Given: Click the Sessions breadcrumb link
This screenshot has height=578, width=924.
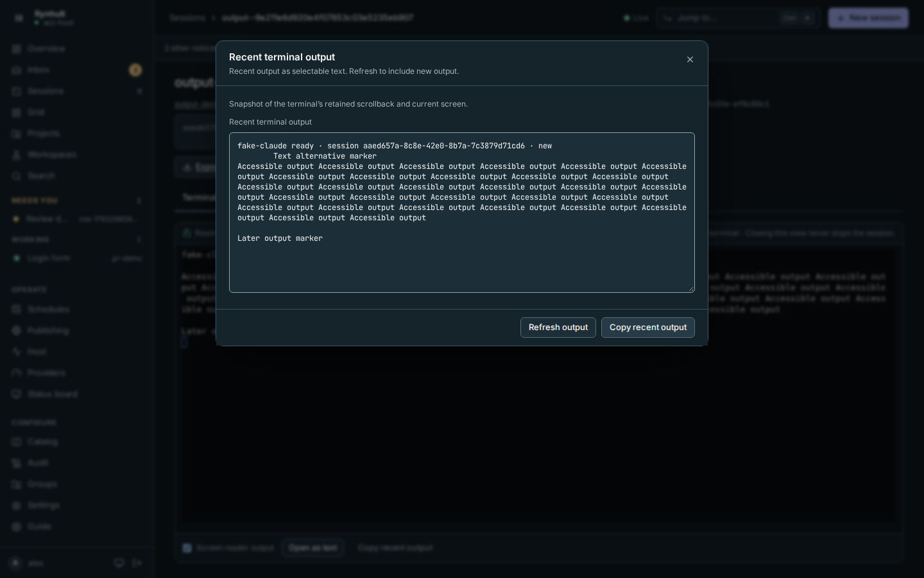Looking at the screenshot, I should [x=187, y=18].
